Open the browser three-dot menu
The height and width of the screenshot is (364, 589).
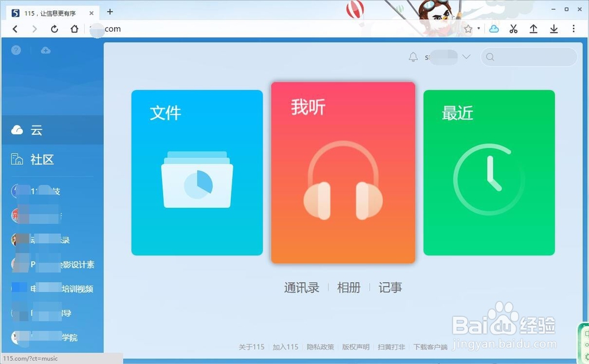tap(574, 28)
